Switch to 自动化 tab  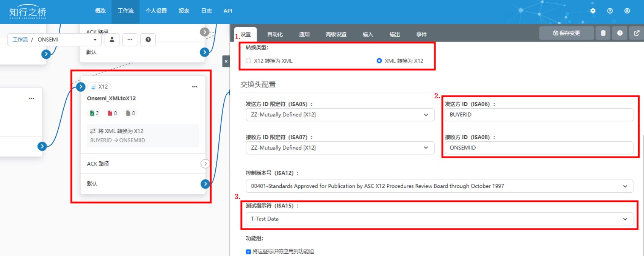click(275, 34)
